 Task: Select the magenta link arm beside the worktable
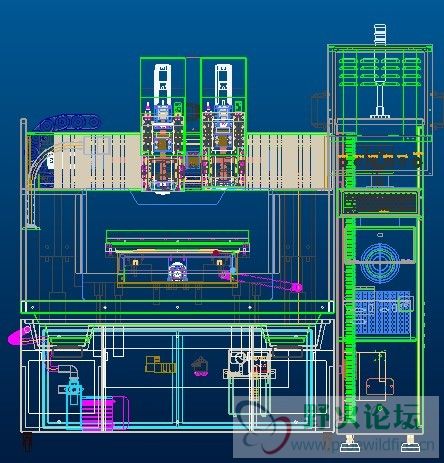click(261, 281)
